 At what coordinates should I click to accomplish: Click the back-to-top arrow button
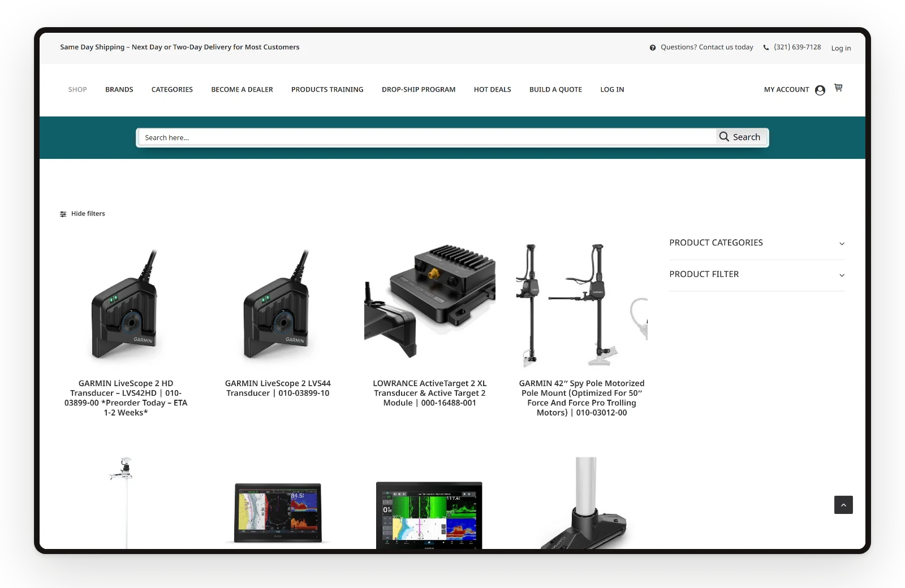pyautogui.click(x=843, y=505)
